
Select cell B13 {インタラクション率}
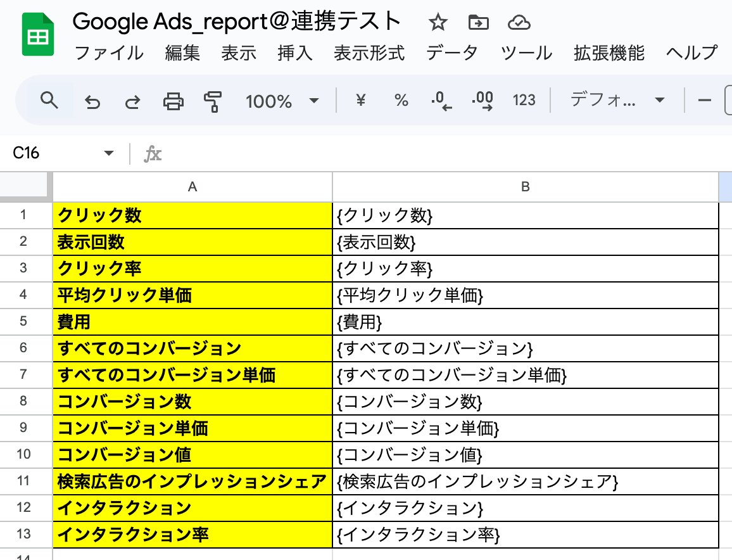tap(525, 535)
